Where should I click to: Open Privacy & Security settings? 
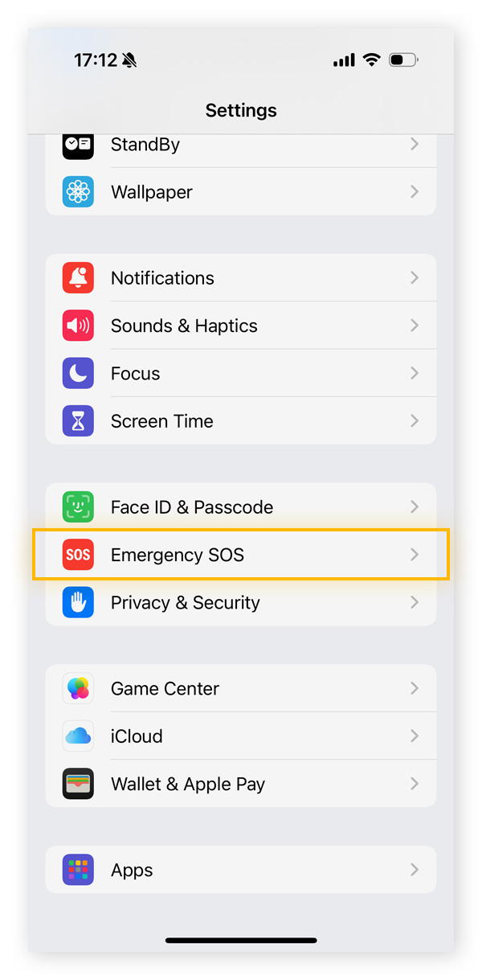click(x=241, y=602)
